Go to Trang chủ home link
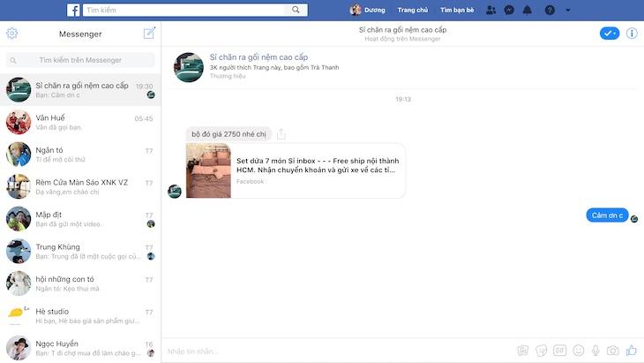 (x=412, y=10)
